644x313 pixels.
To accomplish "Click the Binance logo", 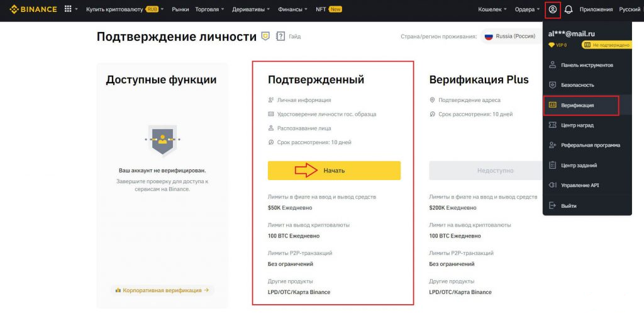I will click(x=33, y=9).
